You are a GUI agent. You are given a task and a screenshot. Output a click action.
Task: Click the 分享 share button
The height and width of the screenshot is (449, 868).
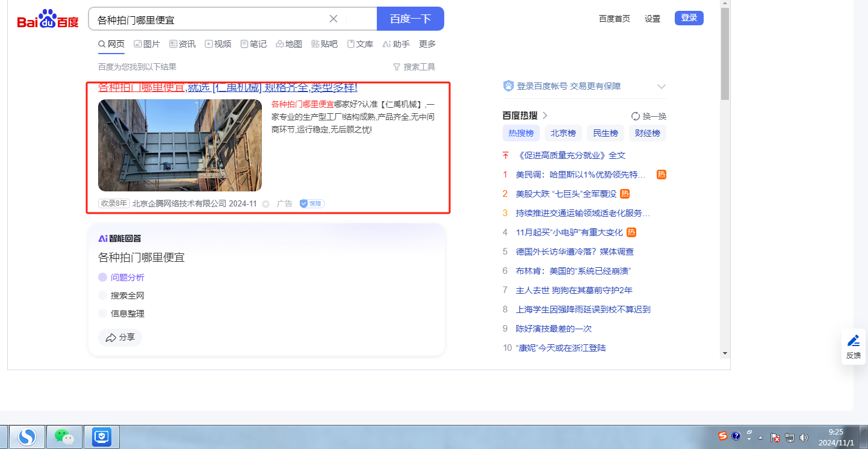coord(120,338)
